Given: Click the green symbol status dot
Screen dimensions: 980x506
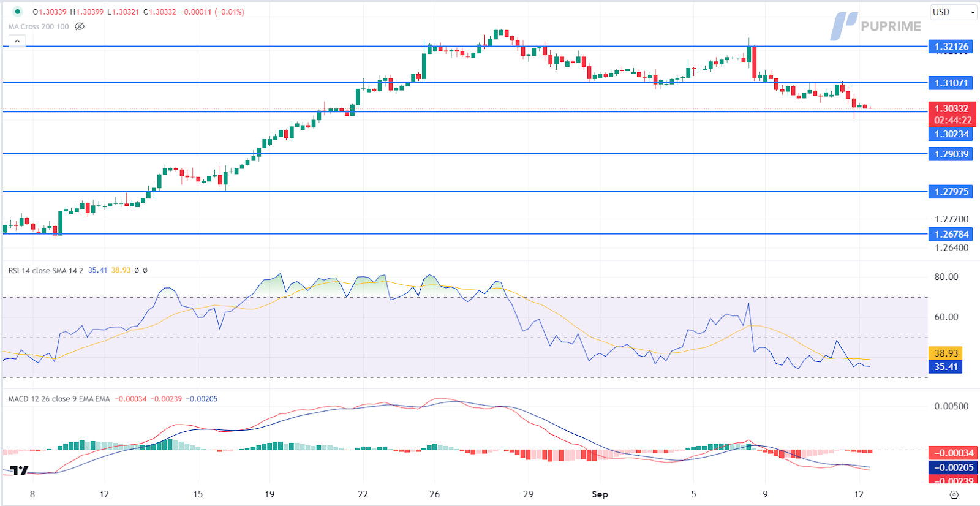Looking at the screenshot, I should tap(18, 12).
